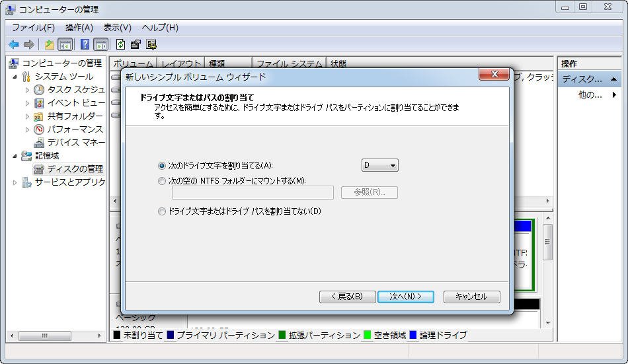The image size is (628, 364).
Task: Click the 空き領域 legend swatch
Action: [367, 335]
